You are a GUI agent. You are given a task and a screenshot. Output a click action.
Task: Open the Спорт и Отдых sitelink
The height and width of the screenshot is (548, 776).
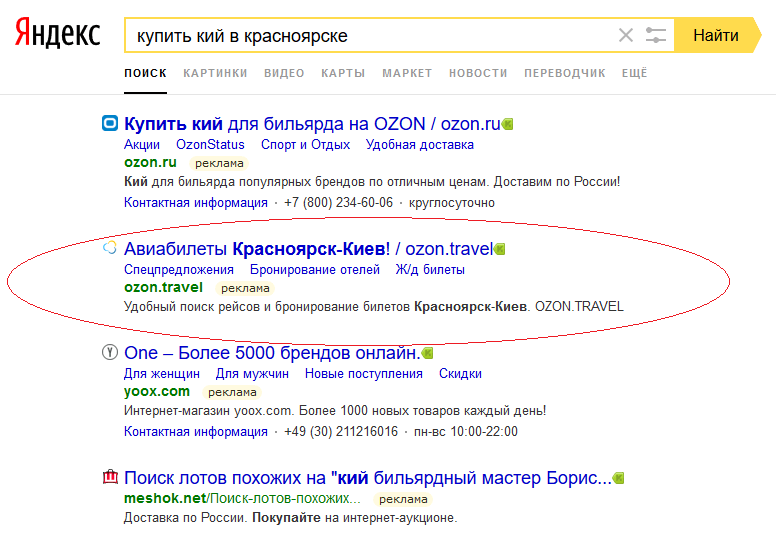(x=305, y=145)
